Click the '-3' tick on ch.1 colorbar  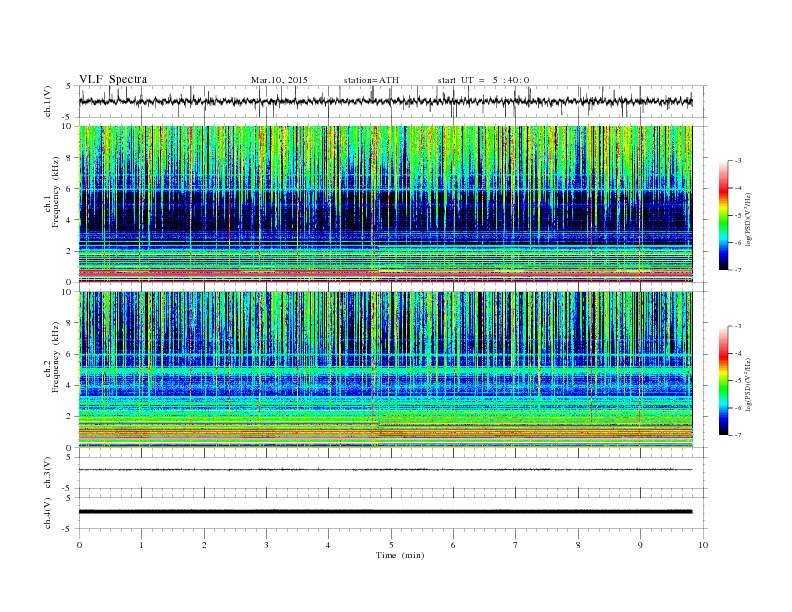pyautogui.click(x=737, y=161)
